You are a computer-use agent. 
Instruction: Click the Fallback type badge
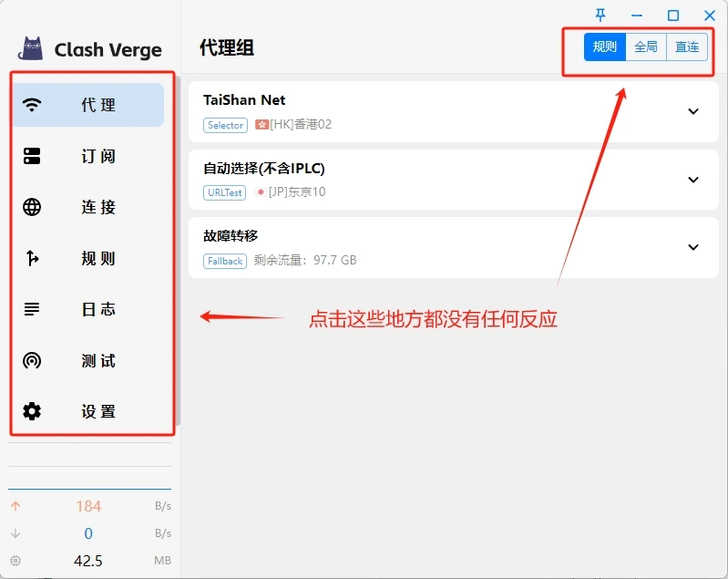(x=225, y=261)
